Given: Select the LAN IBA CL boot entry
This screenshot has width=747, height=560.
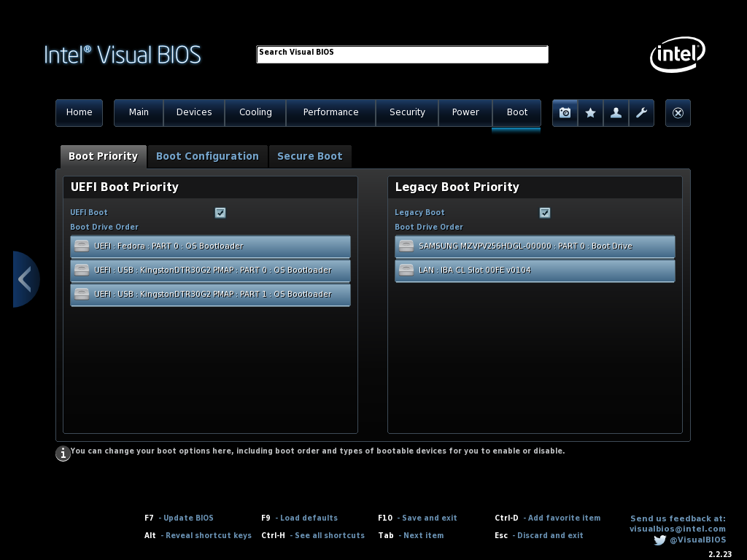Looking at the screenshot, I should (535, 271).
